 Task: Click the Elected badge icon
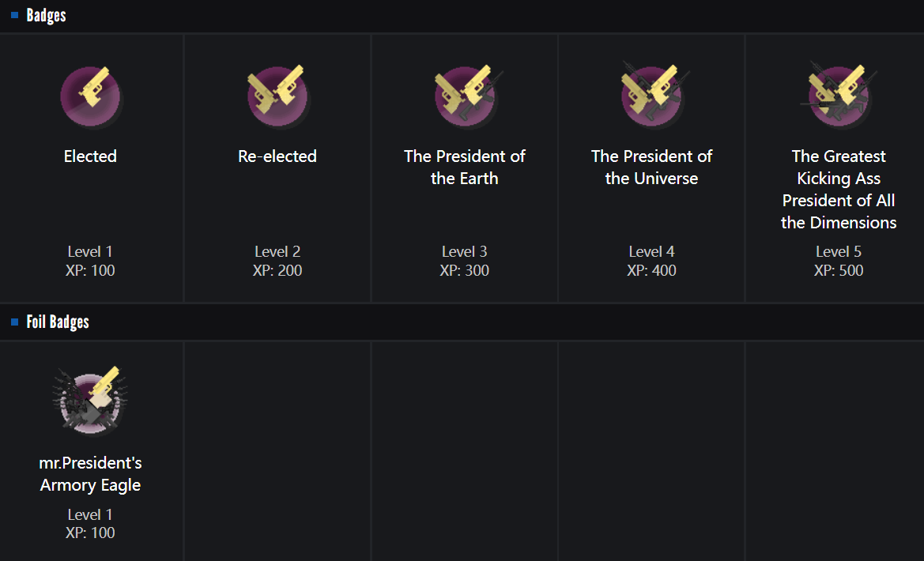pyautogui.click(x=90, y=96)
